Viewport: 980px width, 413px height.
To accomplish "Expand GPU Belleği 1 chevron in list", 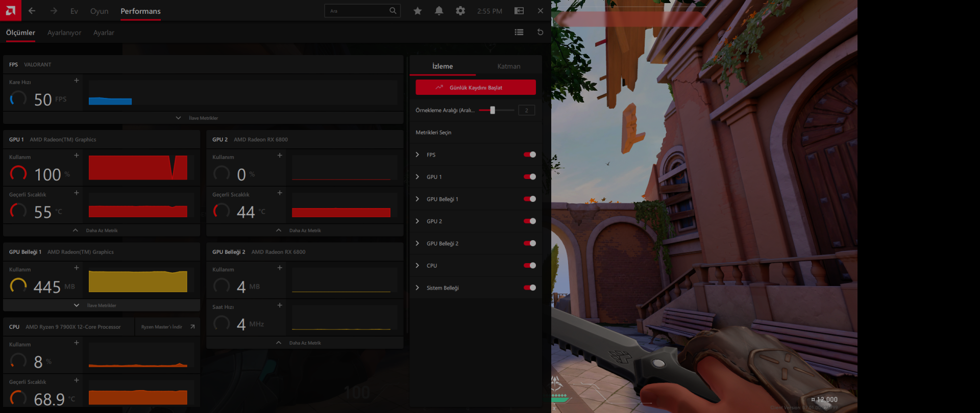I will coord(418,199).
